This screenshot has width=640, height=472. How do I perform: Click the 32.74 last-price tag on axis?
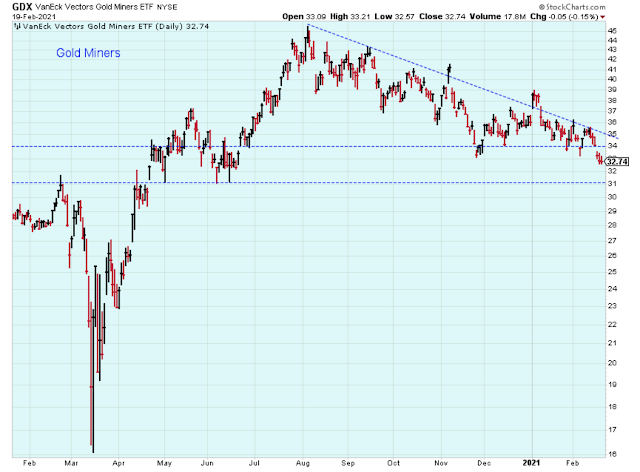coord(617,162)
